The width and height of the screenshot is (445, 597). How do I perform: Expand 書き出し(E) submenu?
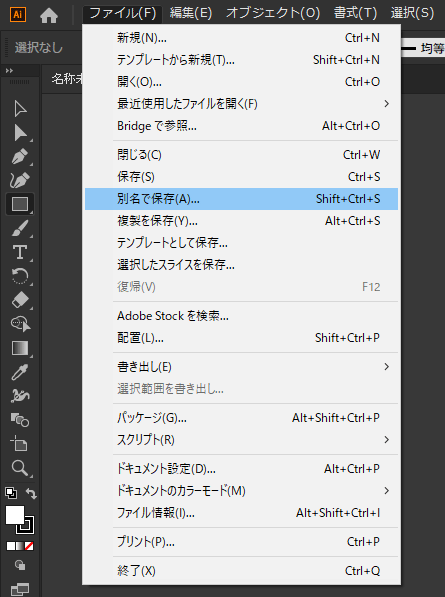241,367
